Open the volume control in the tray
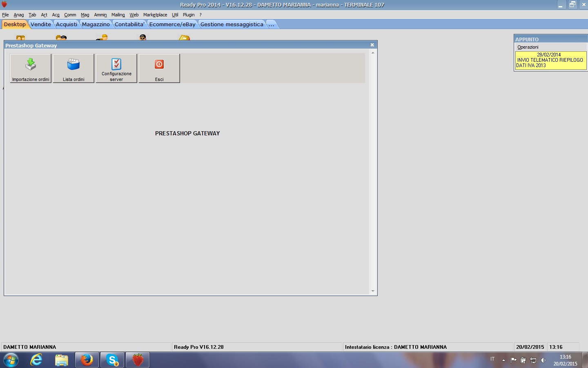This screenshot has width=588, height=368. (543, 360)
